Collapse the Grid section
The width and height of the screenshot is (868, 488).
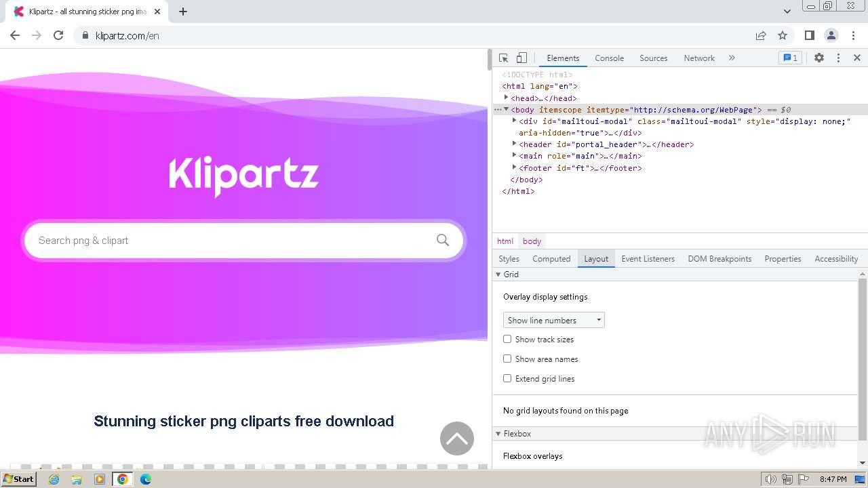[498, 274]
